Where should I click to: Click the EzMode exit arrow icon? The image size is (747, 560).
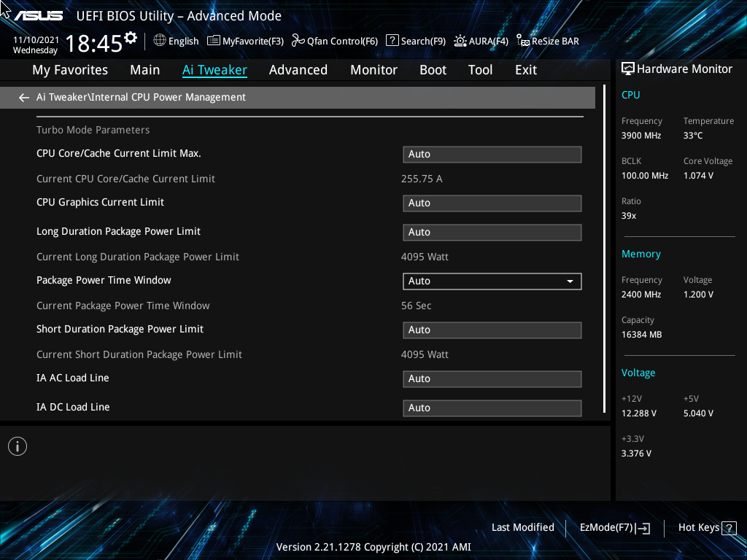(x=643, y=528)
